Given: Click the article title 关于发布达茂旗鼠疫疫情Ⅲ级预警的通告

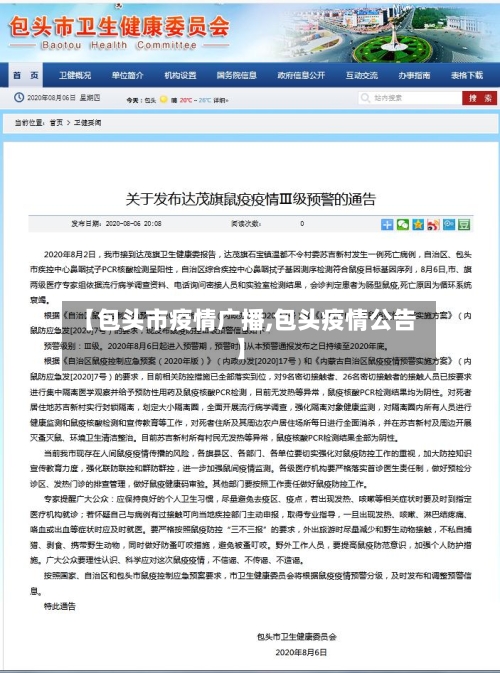Looking at the screenshot, I should pyautogui.click(x=250, y=199).
